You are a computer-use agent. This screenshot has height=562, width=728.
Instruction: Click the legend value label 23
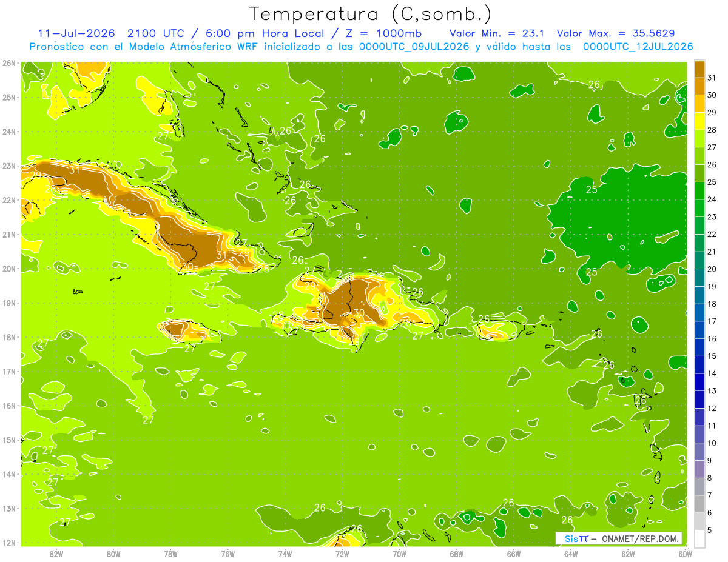coord(712,216)
